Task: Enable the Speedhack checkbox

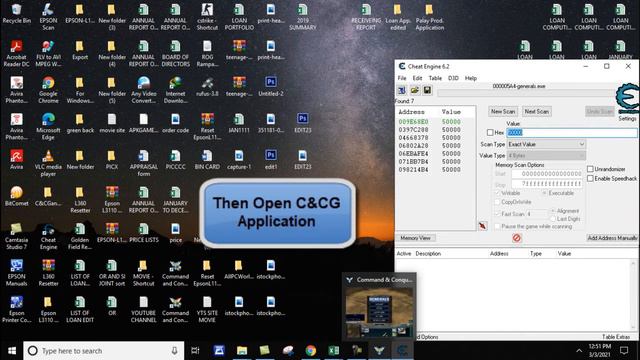Action: pyautogui.click(x=590, y=178)
